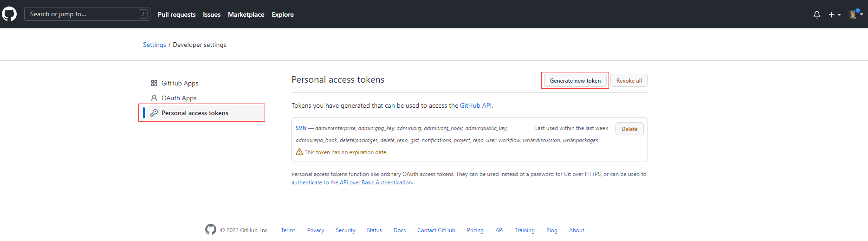Click '© 2022 GitHub, Inc.' footer text

coord(244,230)
